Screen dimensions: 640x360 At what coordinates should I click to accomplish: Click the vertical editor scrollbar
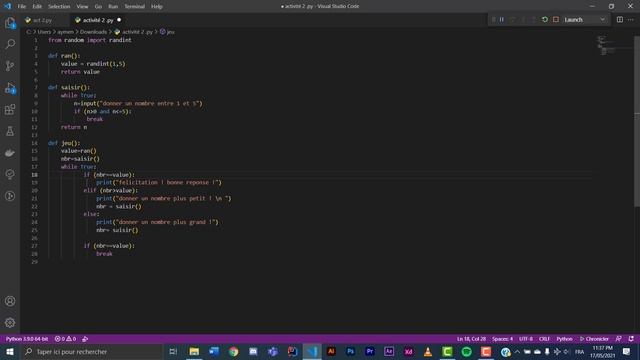pos(637,122)
